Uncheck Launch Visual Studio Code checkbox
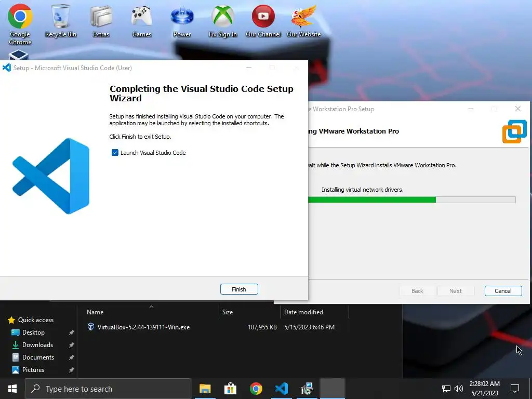This screenshot has width=532, height=399. [x=115, y=153]
